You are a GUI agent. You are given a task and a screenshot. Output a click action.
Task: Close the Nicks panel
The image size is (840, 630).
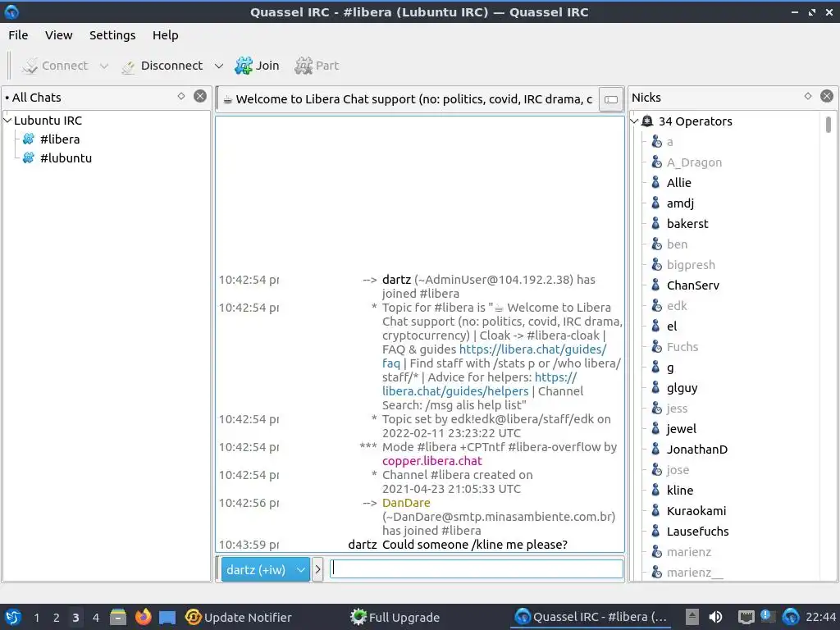827,97
